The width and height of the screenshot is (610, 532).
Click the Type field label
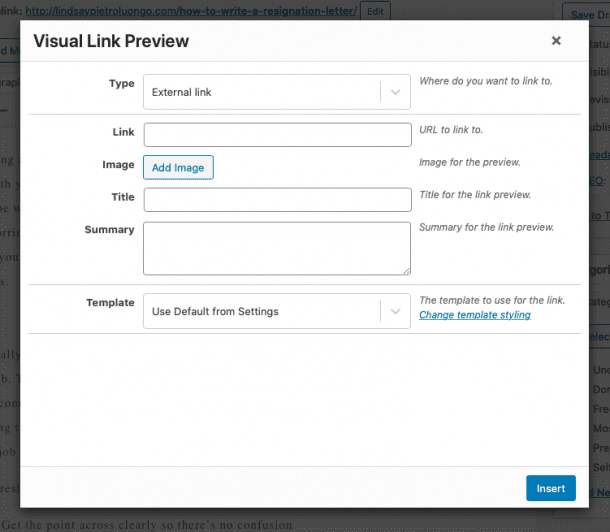tap(121, 84)
